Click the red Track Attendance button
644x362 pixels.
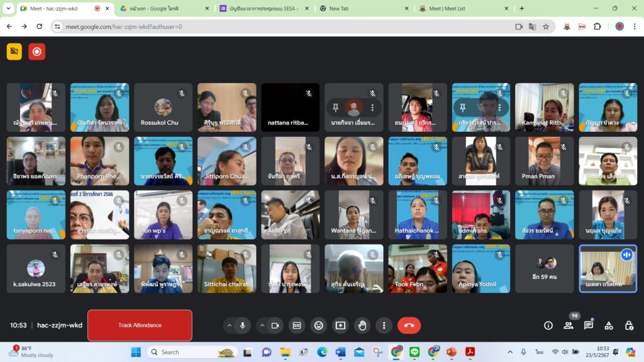pos(140,325)
